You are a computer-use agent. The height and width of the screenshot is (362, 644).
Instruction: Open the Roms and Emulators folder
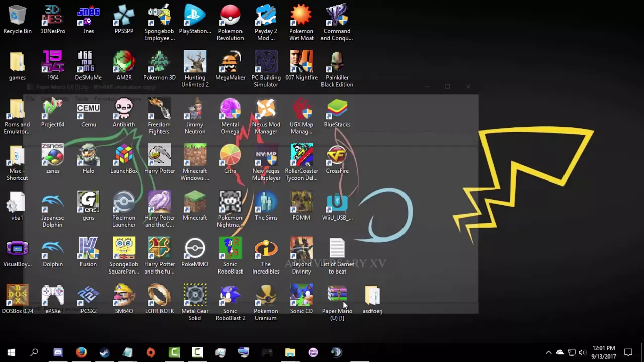(x=17, y=117)
